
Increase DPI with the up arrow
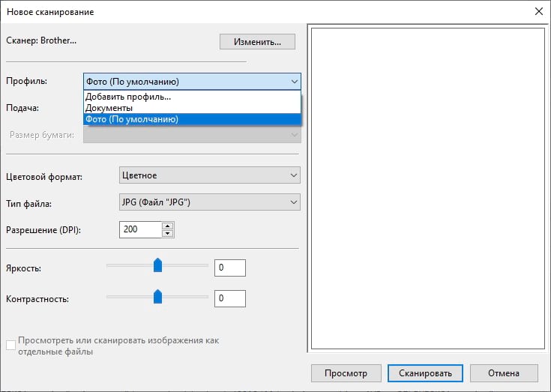pos(167,226)
